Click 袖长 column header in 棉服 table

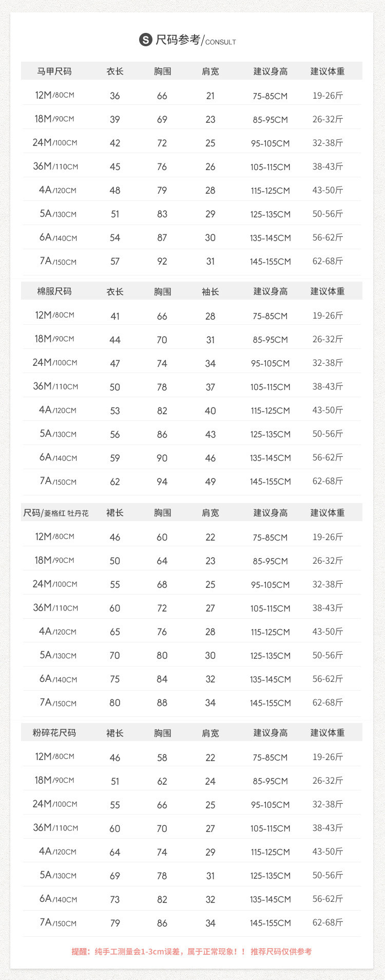(x=210, y=291)
